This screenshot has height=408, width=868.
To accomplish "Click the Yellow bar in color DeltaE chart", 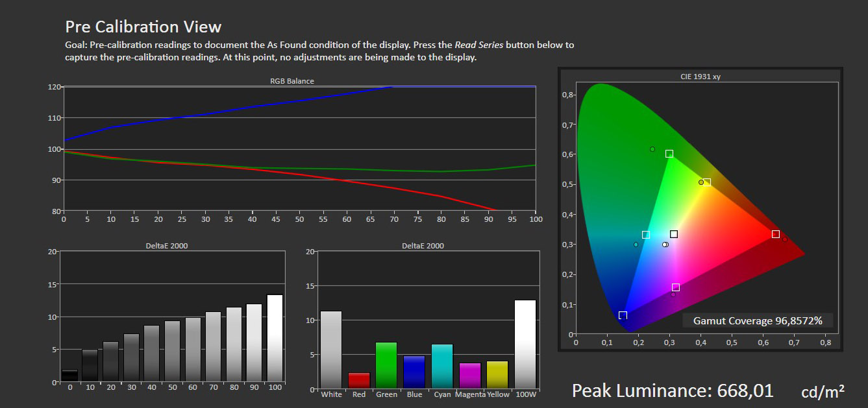I will pyautogui.click(x=497, y=374).
